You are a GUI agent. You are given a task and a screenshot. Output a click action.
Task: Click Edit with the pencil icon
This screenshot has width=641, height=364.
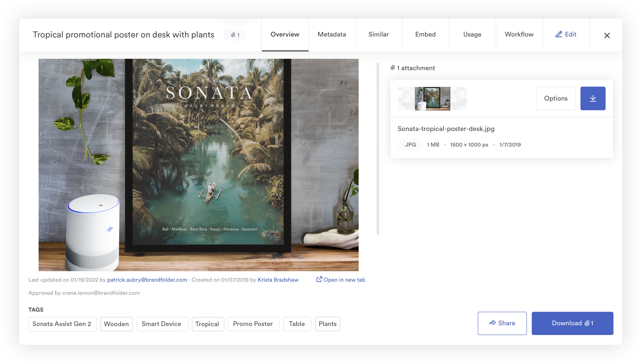[566, 34]
